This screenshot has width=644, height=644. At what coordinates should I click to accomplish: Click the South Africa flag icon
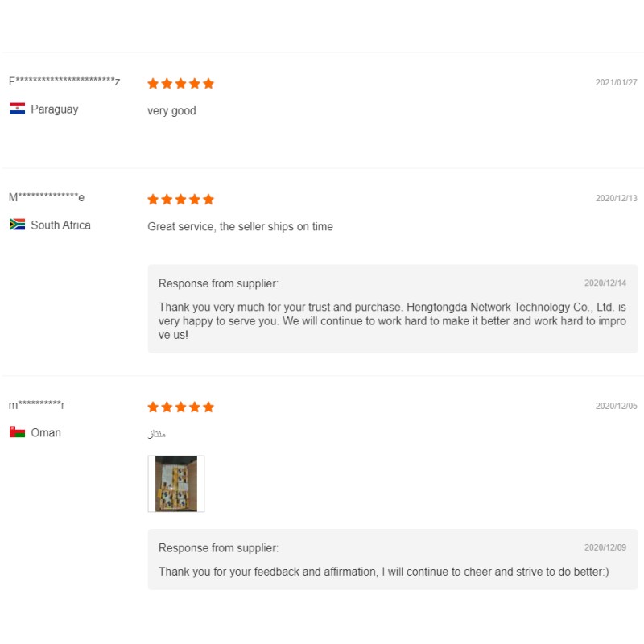click(x=17, y=225)
